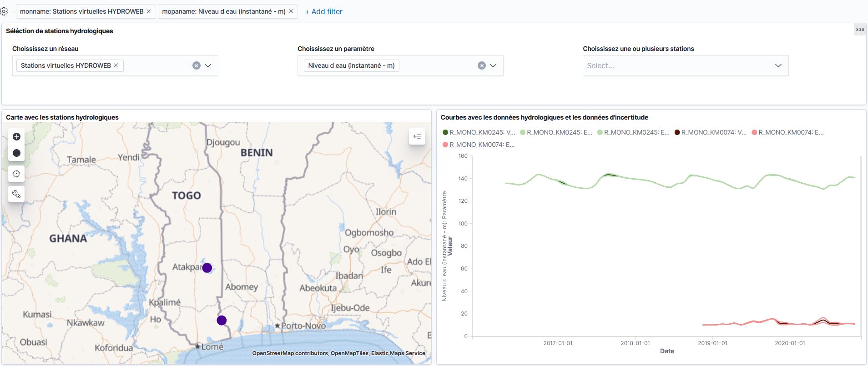
Task: Click the 160 value on the y-axis
Action: [463, 156]
